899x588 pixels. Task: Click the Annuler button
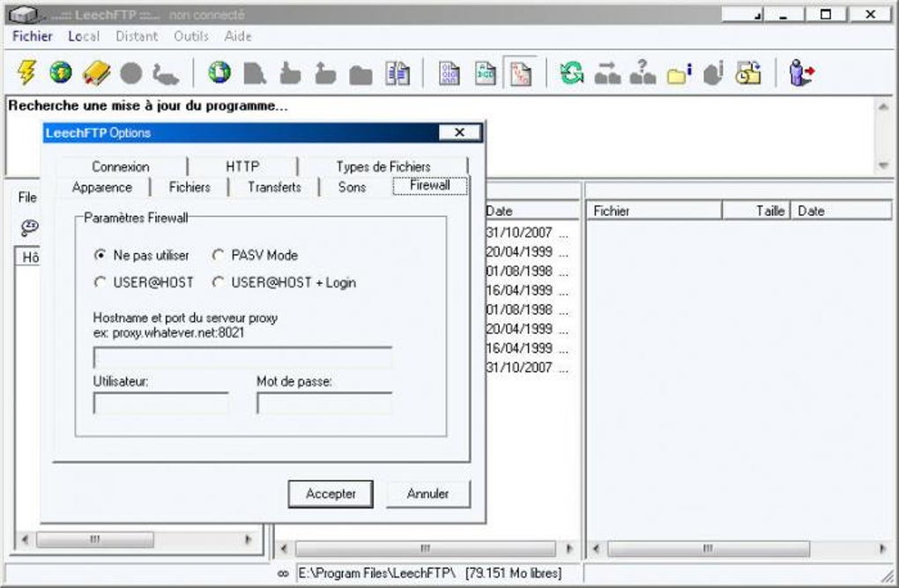point(427,494)
